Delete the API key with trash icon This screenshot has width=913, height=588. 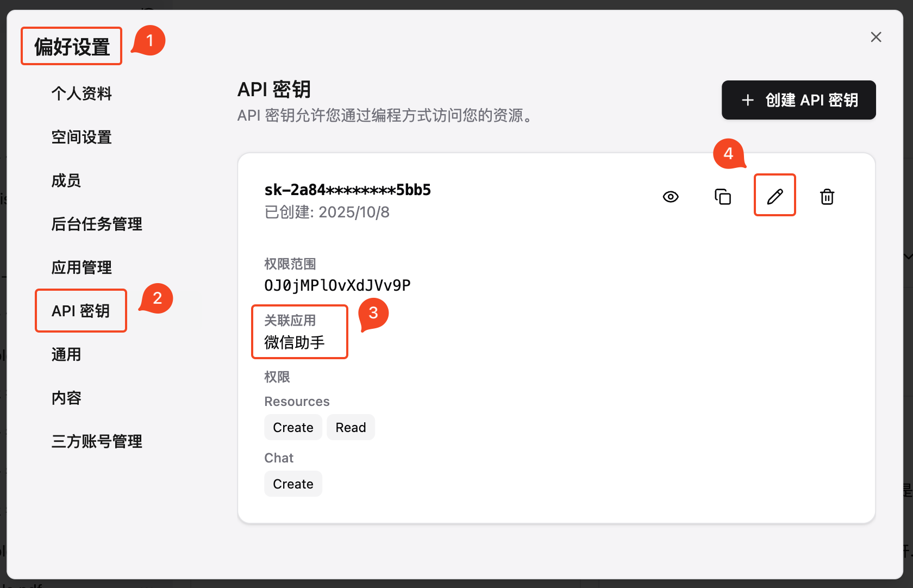[x=827, y=197]
